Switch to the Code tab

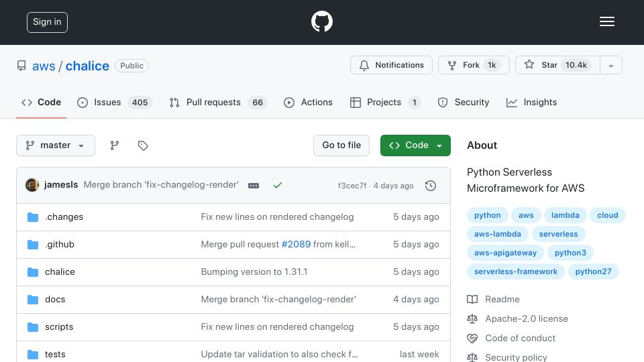coord(41,102)
